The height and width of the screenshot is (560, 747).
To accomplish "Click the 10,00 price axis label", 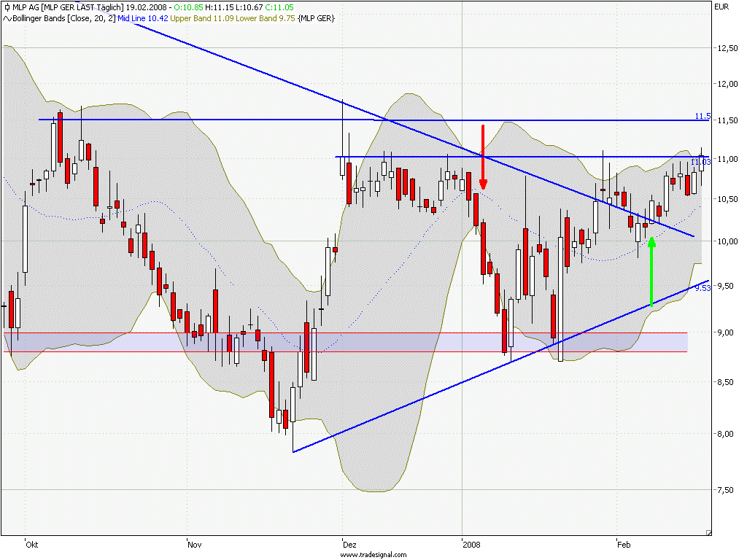I will point(728,241).
